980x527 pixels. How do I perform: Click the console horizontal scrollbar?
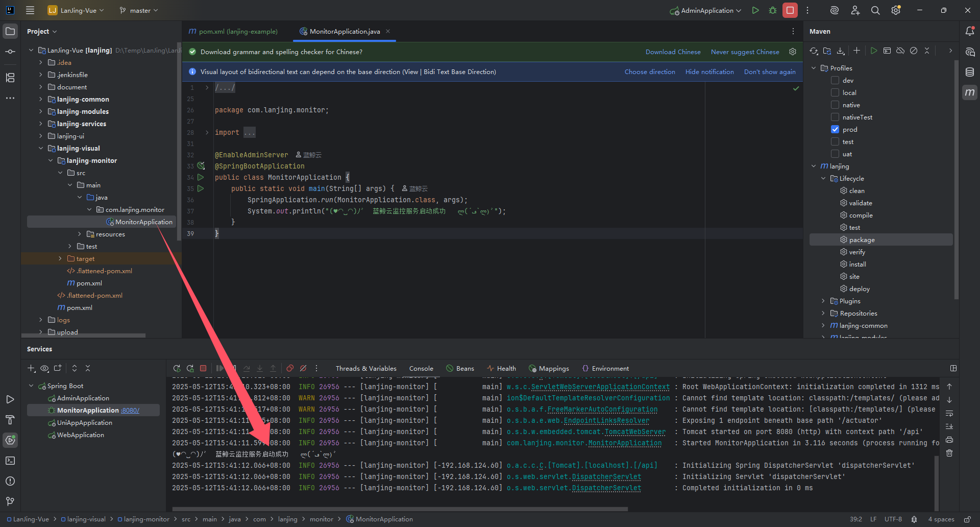tap(400, 509)
